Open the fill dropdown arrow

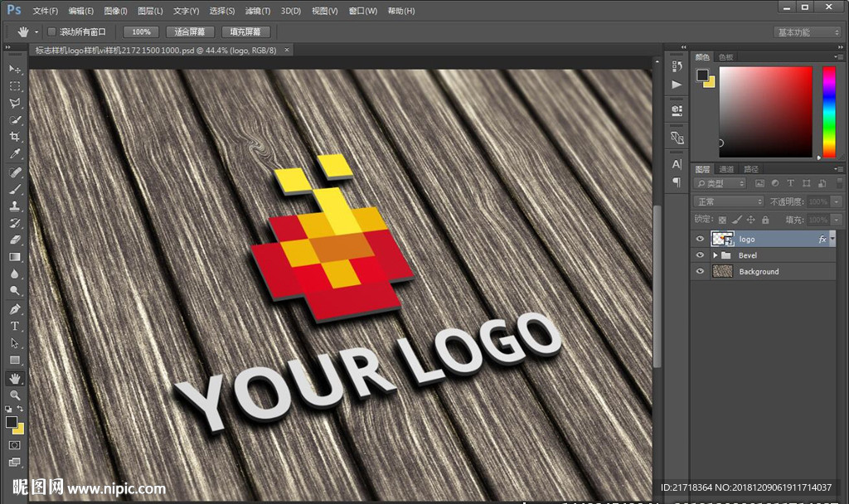pos(837,220)
